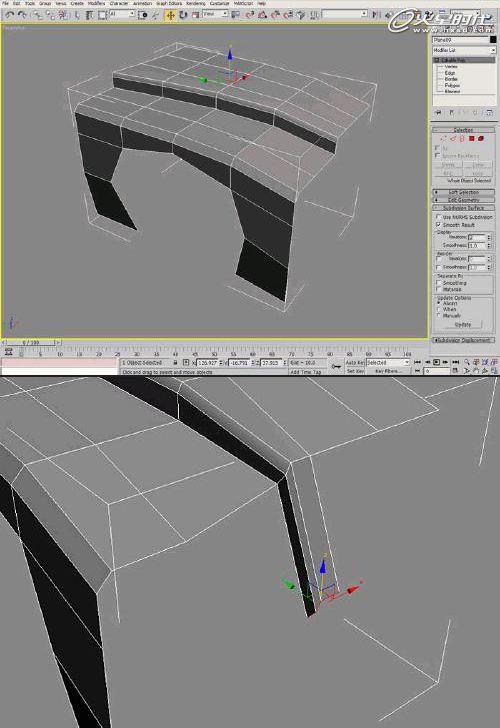The image size is (500, 728).
Task: Select the Always update option
Action: [x=438, y=303]
